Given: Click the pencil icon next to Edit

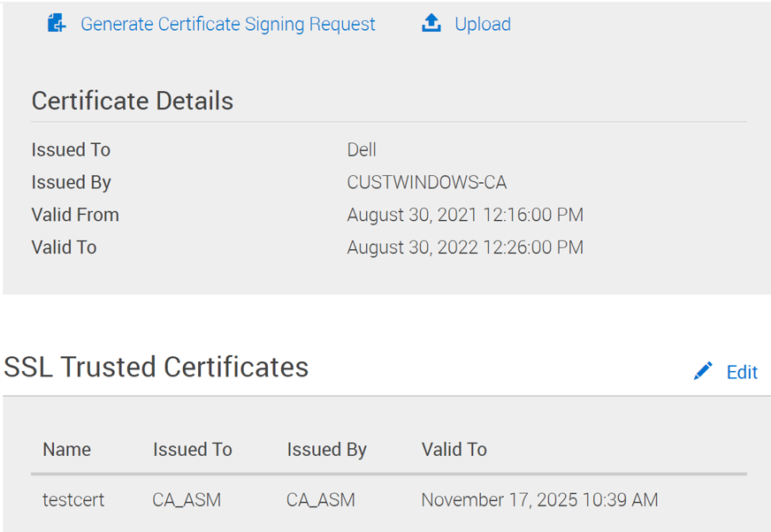Looking at the screenshot, I should (702, 371).
